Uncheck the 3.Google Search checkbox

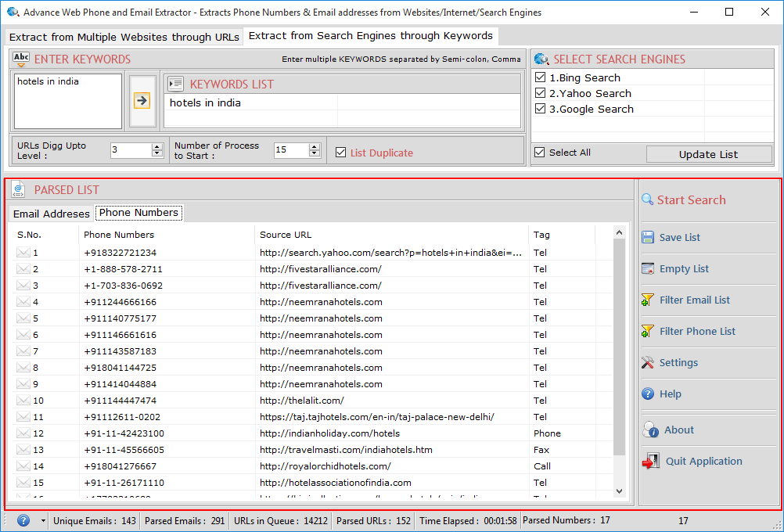[540, 109]
